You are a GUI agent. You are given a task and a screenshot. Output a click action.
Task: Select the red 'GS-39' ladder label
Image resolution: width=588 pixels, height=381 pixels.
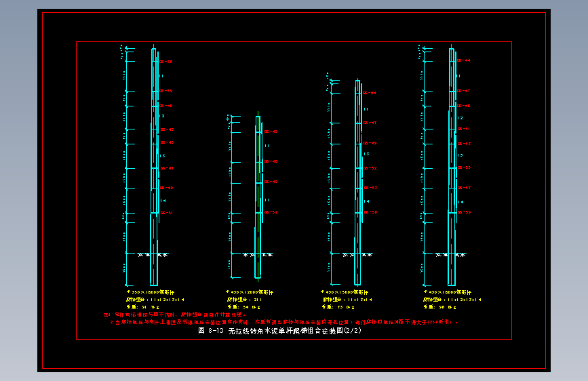click(x=165, y=91)
